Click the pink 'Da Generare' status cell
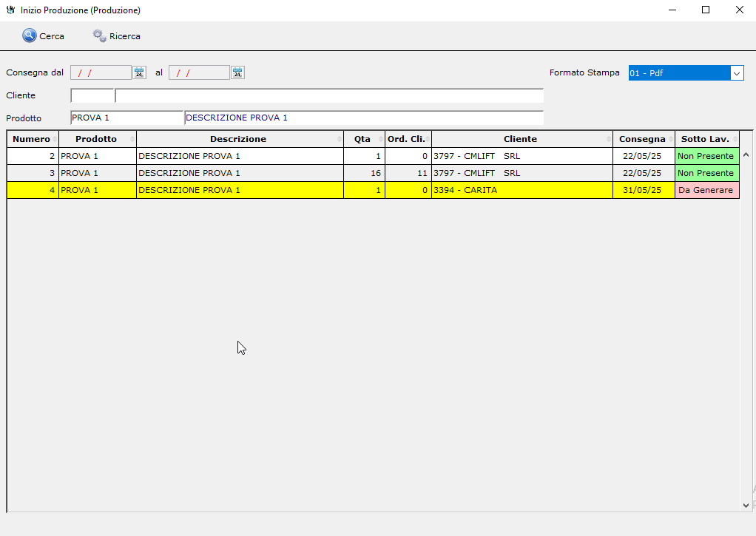Screen dimensions: 756x536 pos(706,190)
